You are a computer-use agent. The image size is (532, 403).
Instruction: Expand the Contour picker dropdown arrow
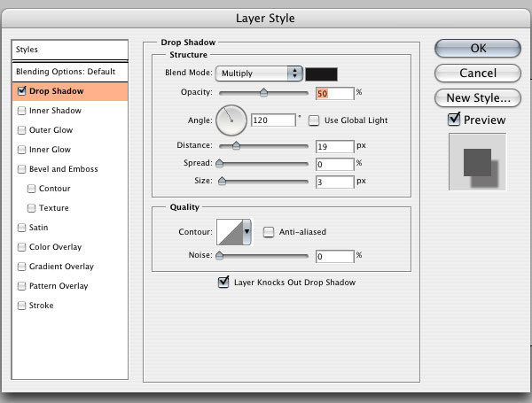[247, 232]
